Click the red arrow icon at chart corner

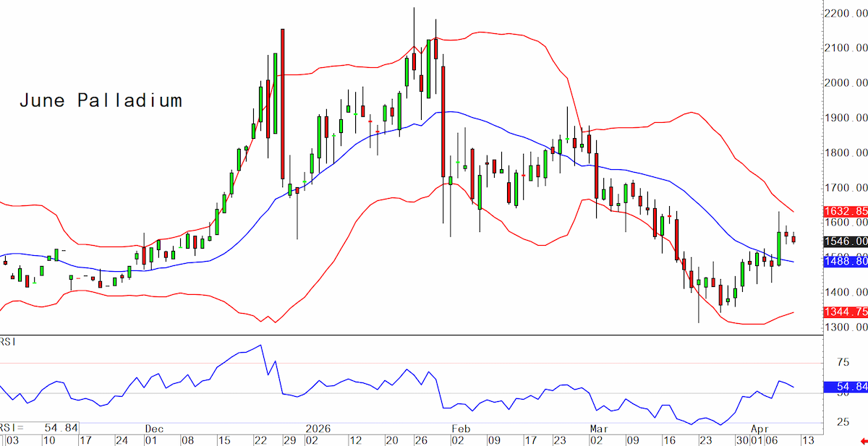pyautogui.click(x=864, y=440)
